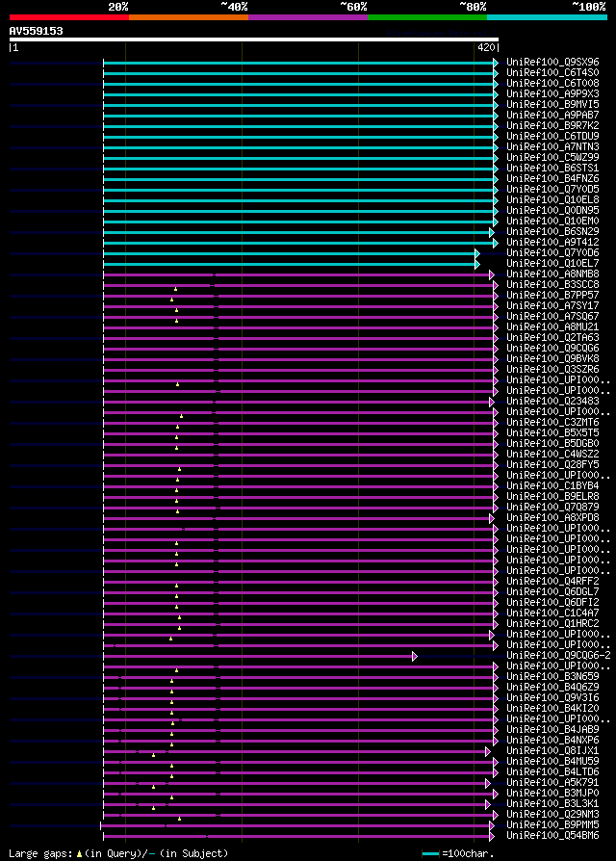Image resolution: width=616 pixels, height=861 pixels.
Task: Click label UniRef100_B4FNZ6
Action: pyautogui.click(x=552, y=179)
